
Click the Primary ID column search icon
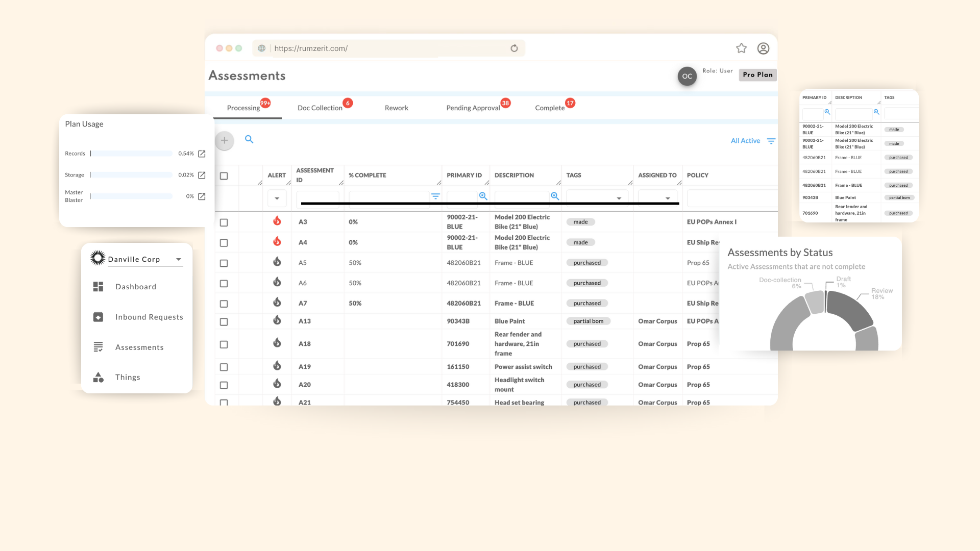click(x=483, y=196)
